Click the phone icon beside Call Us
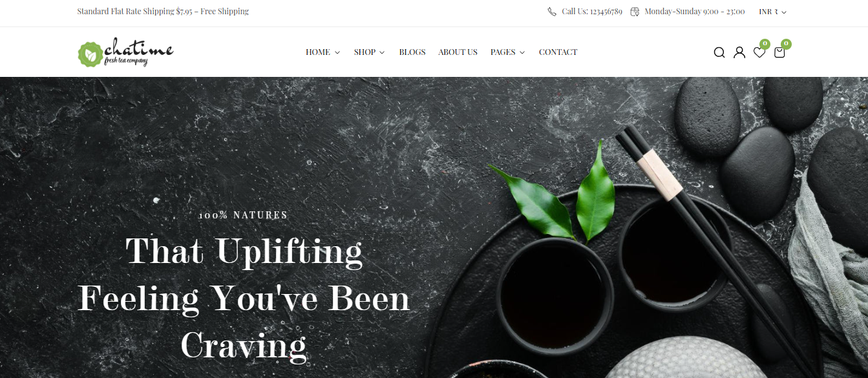Viewport: 868px width, 378px height. 552,12
